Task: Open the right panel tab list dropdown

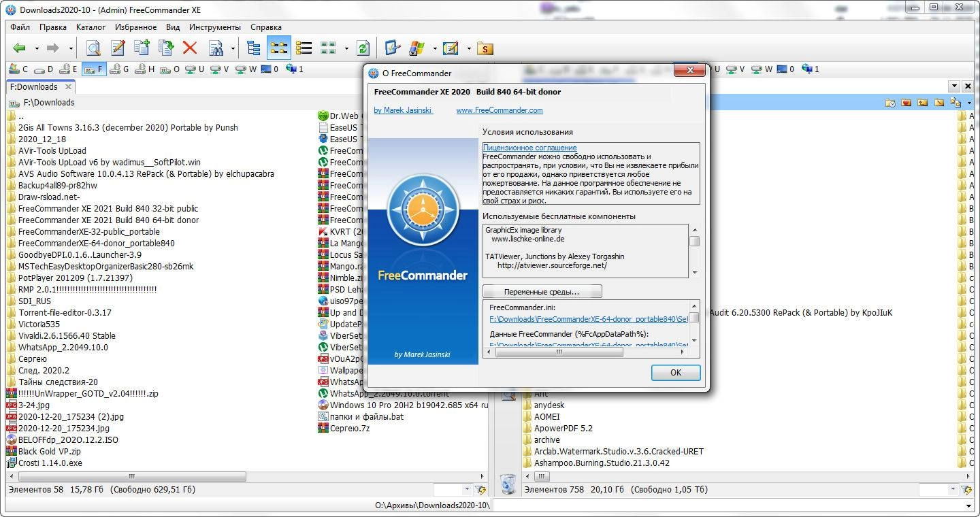Action: [955, 86]
